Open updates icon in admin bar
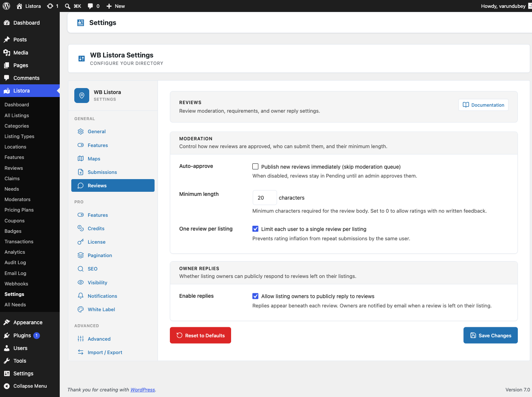The image size is (532, 397). click(50, 6)
